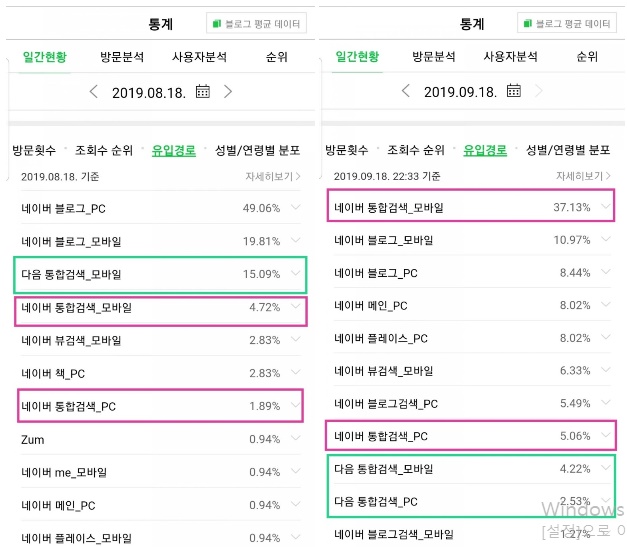Viewport: 627px width, 547px height.
Task: Open calendar icon beside 2019.09.18 date
Action: (x=514, y=91)
